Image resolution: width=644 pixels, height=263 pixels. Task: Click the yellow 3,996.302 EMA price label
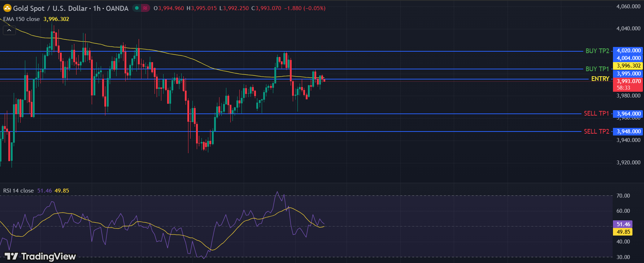click(628, 66)
